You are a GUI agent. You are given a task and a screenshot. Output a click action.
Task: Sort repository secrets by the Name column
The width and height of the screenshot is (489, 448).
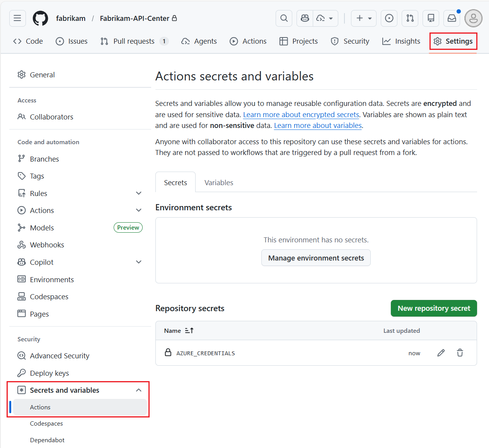pos(179,330)
